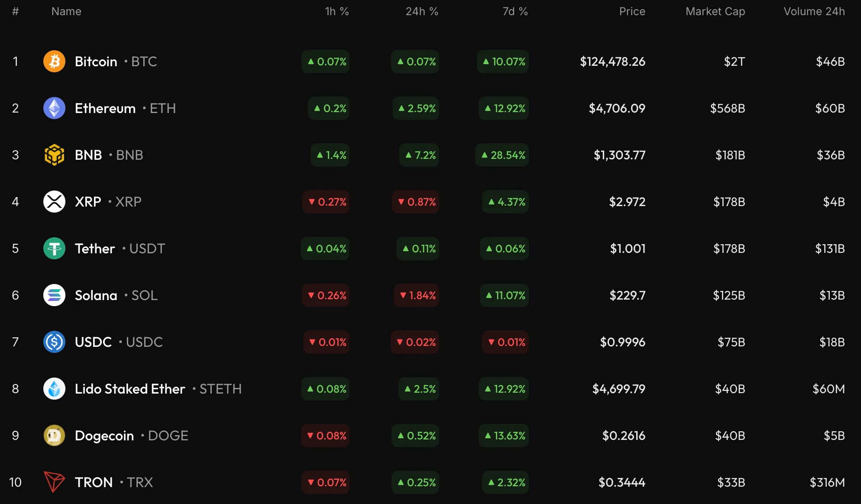Click the BNB yellow cube icon

click(54, 155)
